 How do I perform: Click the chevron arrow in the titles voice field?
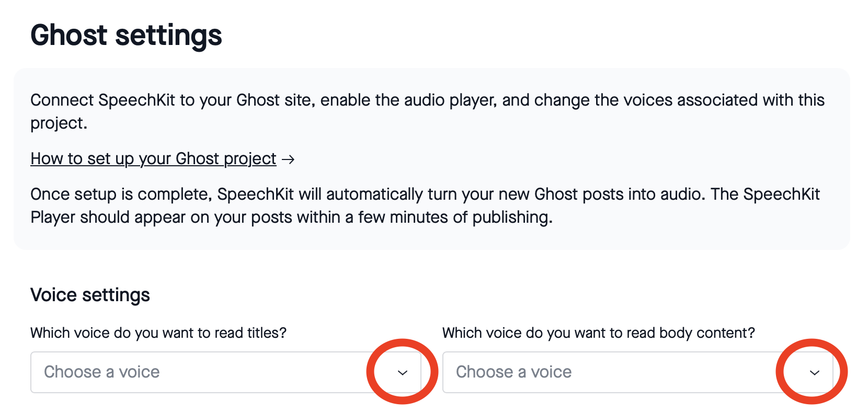402,372
